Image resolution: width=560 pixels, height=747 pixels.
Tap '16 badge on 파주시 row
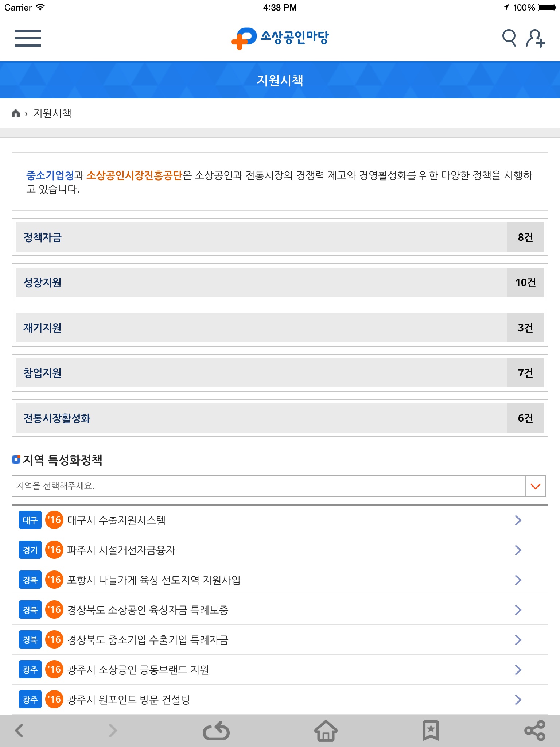tap(54, 550)
